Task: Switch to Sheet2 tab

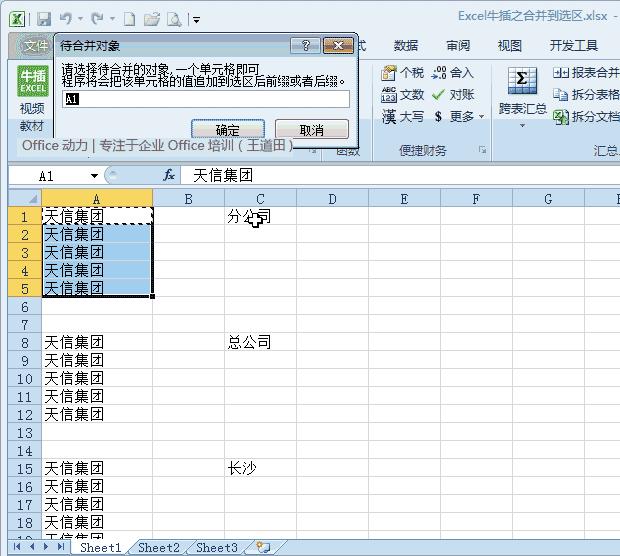Action: pos(159,548)
